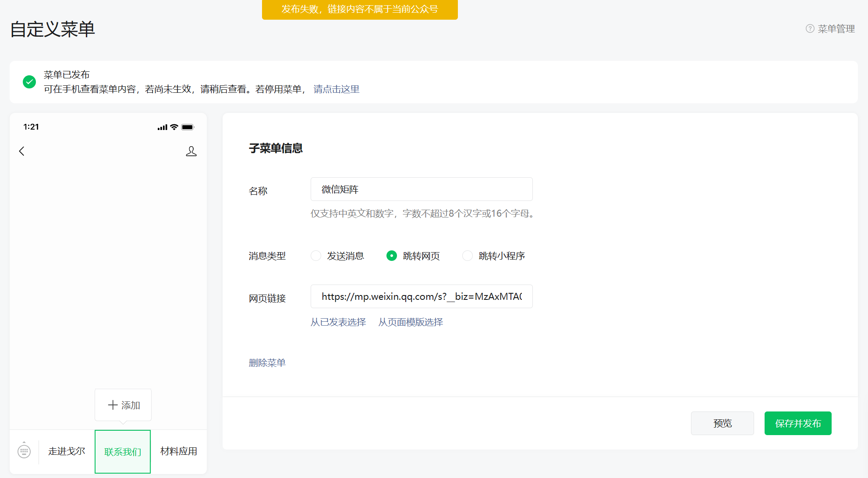
Task: Select the 发送消息 radio option
Action: (x=316, y=256)
